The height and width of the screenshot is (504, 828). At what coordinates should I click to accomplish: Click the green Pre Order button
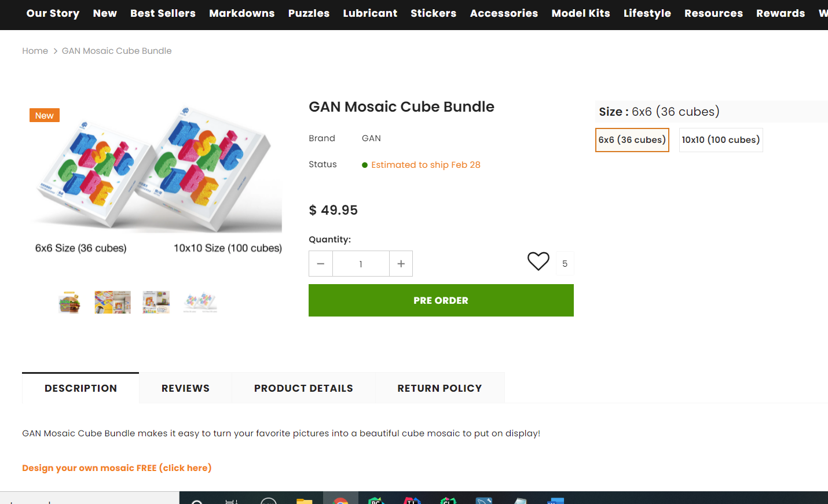click(441, 300)
